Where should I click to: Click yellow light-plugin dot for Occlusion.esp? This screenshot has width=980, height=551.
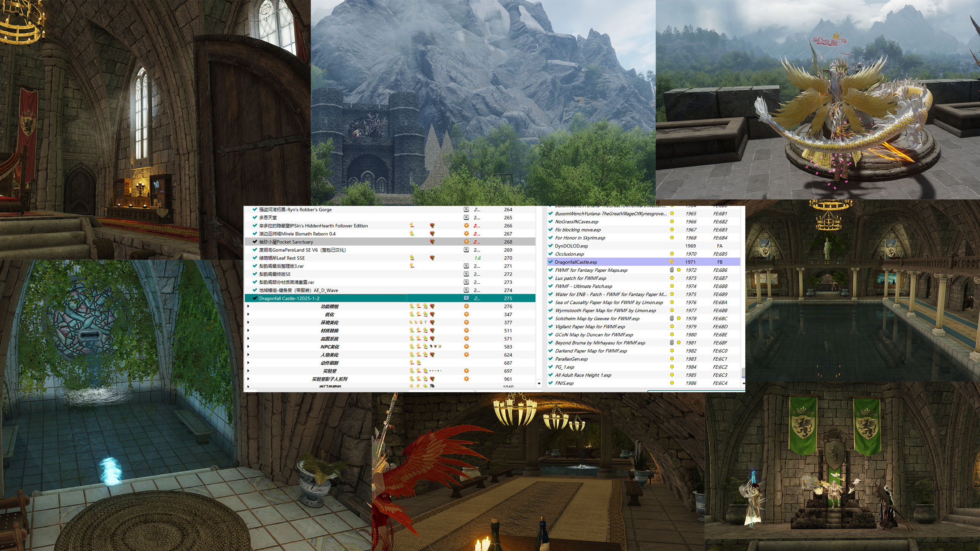pos(671,254)
